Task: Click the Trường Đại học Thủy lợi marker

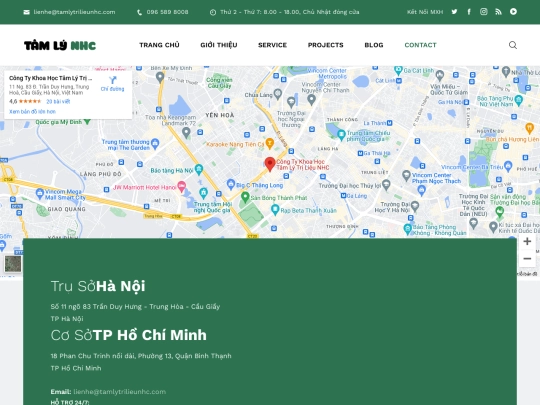Action: pos(386,184)
